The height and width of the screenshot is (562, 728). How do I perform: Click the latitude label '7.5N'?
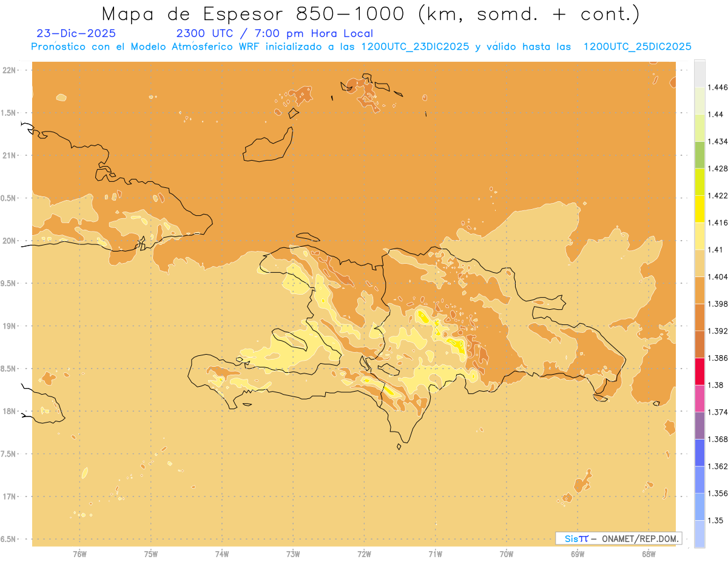(x=8, y=454)
